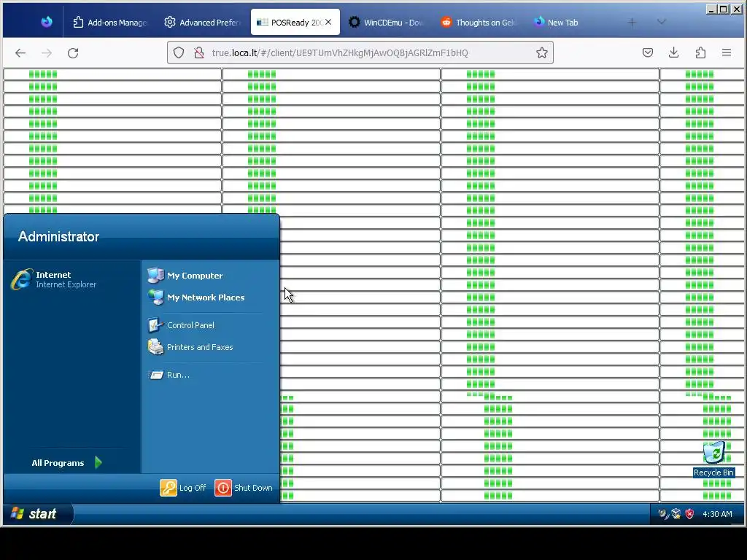The height and width of the screenshot is (560, 747).
Task: Click the URL address bar
Action: click(360, 52)
